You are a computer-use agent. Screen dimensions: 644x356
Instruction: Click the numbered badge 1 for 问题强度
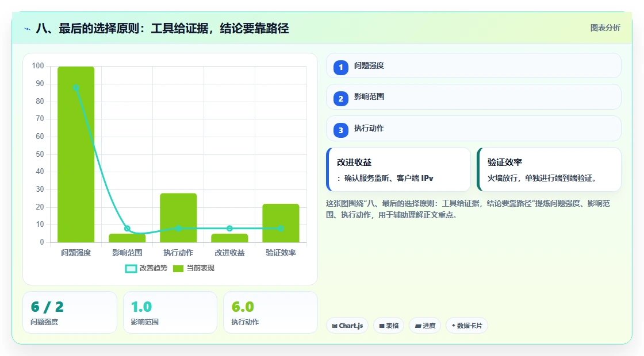coord(341,67)
